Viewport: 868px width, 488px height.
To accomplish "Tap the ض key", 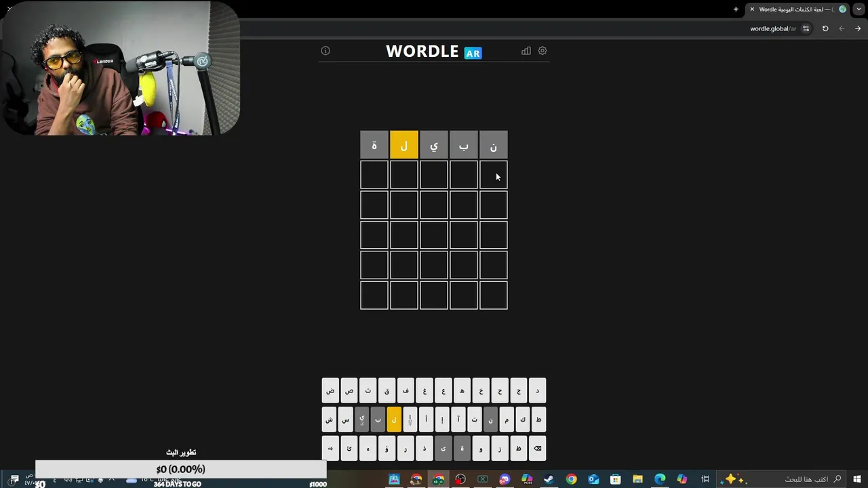I will coord(330,391).
